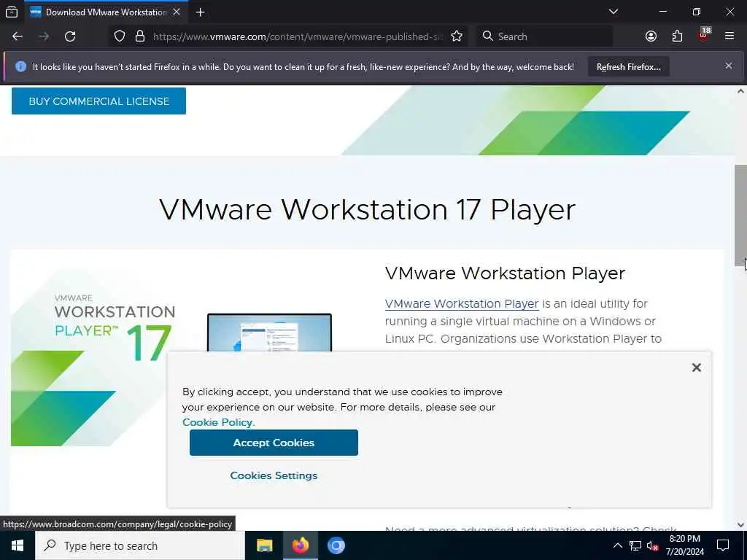Open the network status tray icon
747x560 pixels.
pos(635,545)
